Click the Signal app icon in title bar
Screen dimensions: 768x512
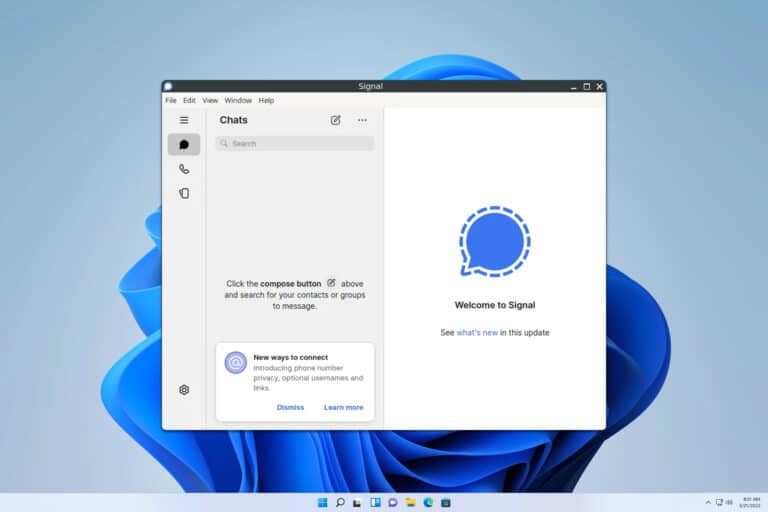[x=168, y=86]
